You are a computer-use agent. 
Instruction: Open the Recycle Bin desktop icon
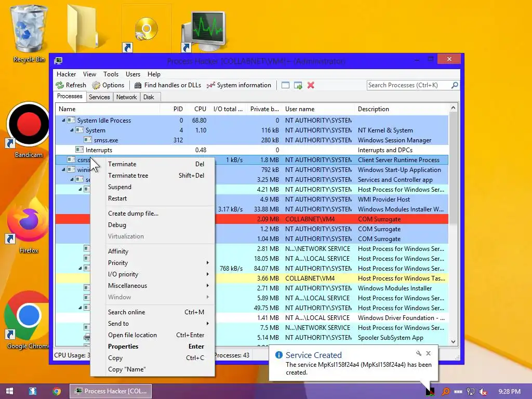[x=29, y=34]
